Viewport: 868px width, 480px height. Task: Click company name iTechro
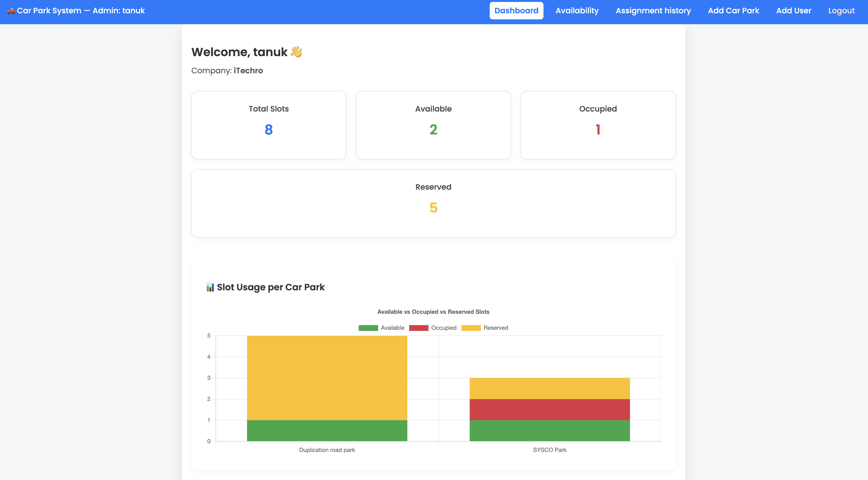248,71
